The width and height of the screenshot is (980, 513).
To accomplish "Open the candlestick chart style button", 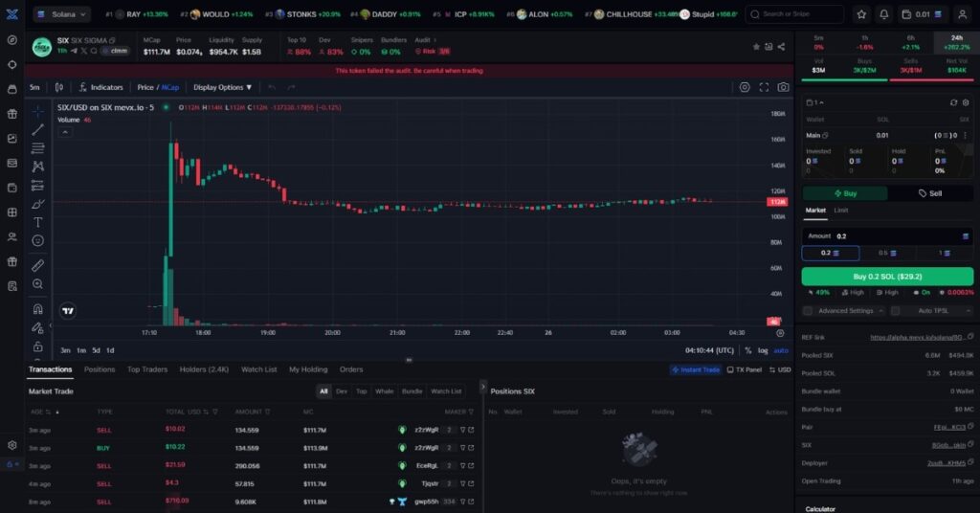I will 58,87.
